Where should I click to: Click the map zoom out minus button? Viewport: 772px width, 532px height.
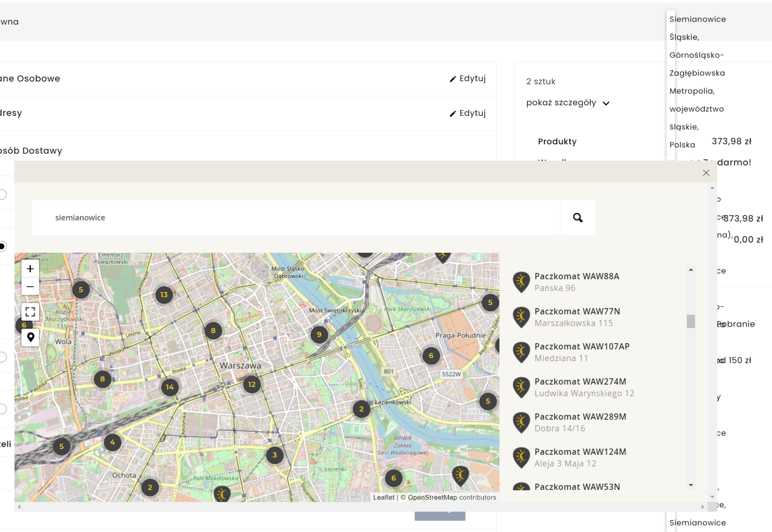coord(30,286)
